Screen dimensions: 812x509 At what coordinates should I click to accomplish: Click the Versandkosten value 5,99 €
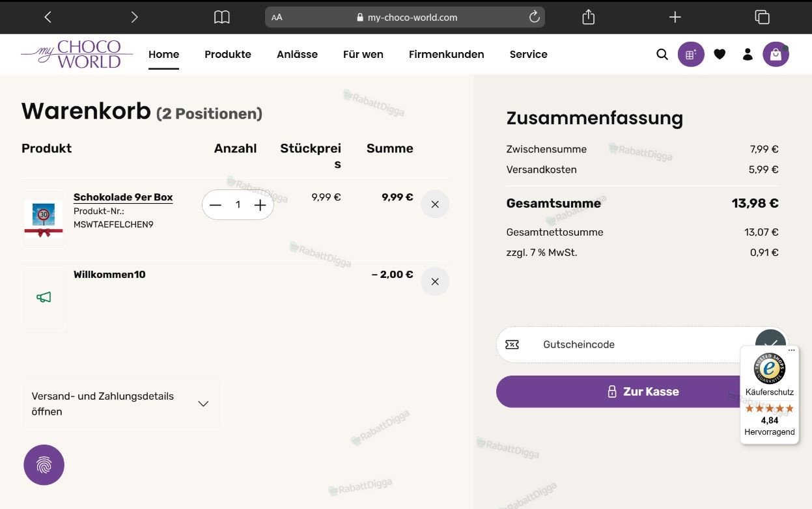pyautogui.click(x=764, y=170)
